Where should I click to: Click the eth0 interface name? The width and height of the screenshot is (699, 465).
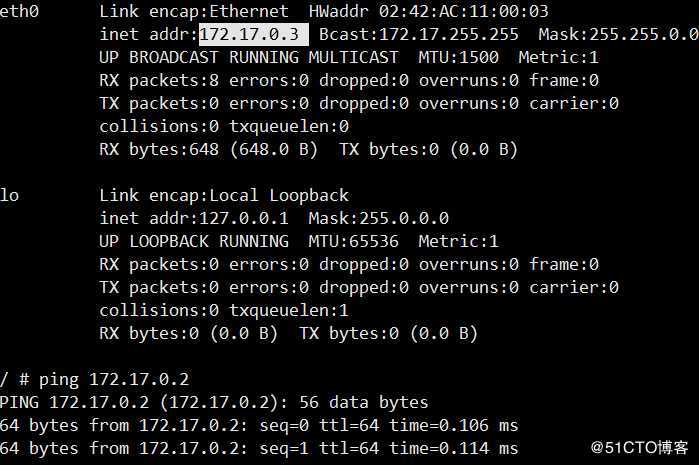coord(20,11)
